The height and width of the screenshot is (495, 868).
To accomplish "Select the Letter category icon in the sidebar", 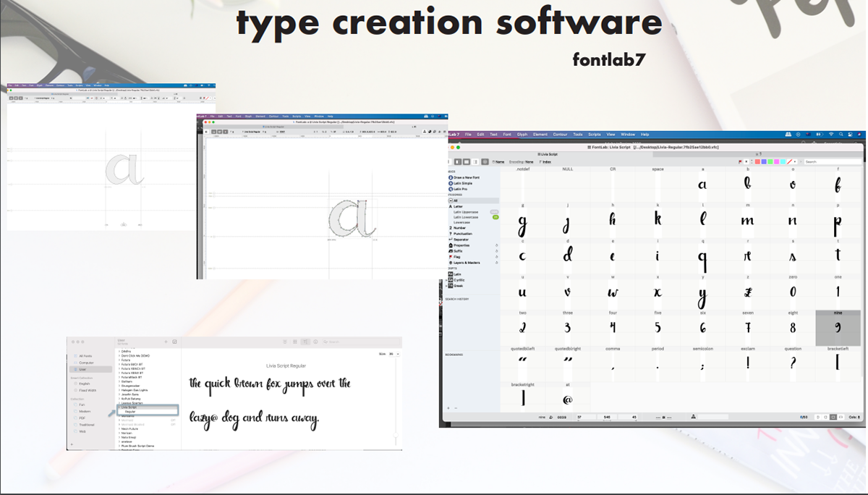I will [451, 206].
